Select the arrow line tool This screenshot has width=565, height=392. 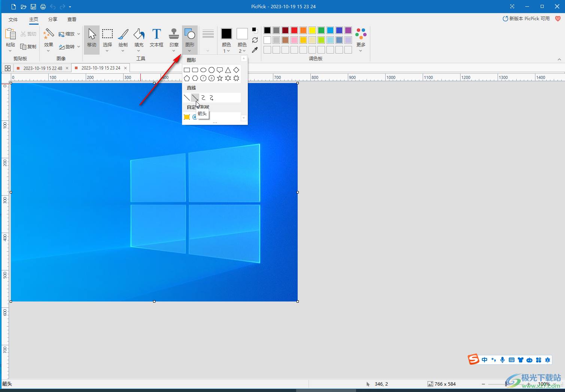point(195,98)
